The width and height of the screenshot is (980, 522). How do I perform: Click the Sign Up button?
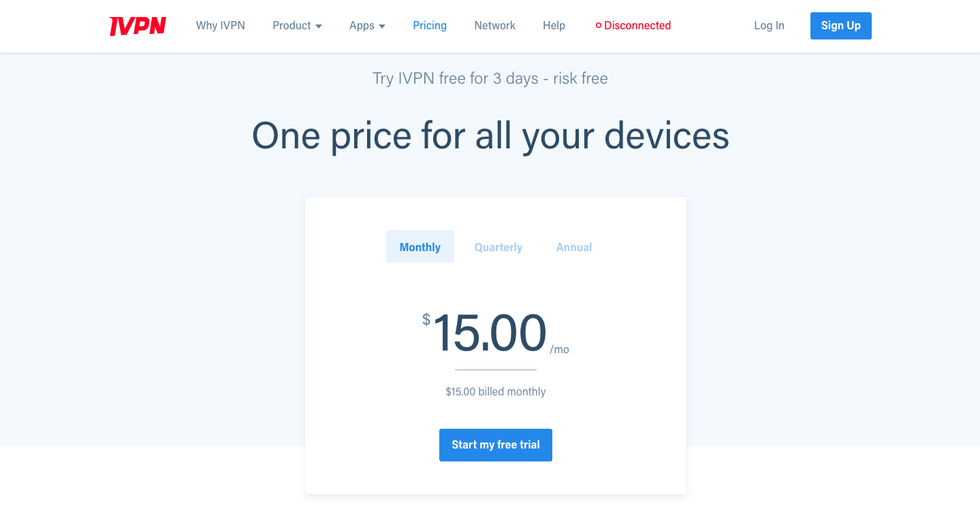point(841,26)
